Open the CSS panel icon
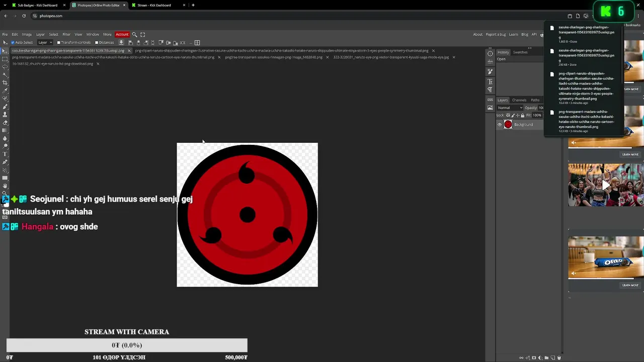The image size is (644, 362). click(x=490, y=100)
